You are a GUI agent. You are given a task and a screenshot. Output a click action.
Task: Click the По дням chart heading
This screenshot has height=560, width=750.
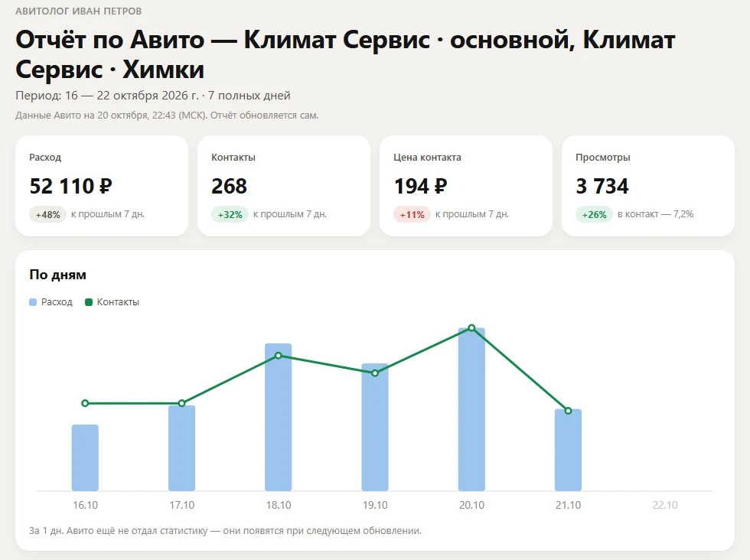(58, 275)
